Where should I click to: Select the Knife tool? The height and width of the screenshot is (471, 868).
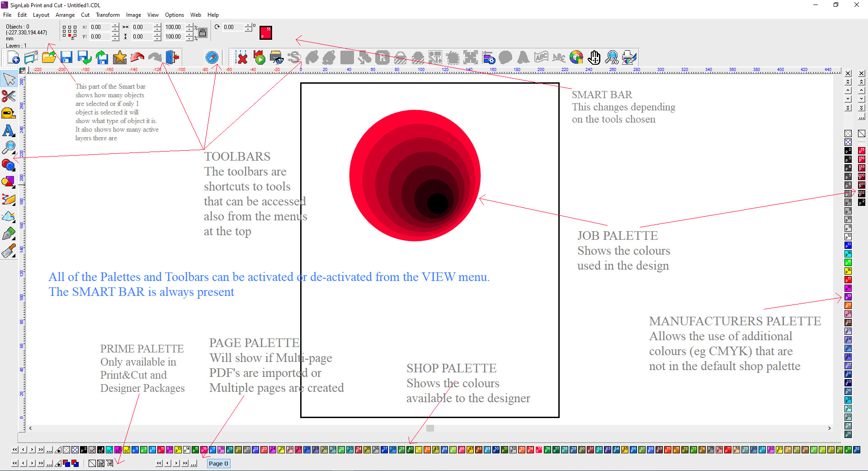click(9, 251)
